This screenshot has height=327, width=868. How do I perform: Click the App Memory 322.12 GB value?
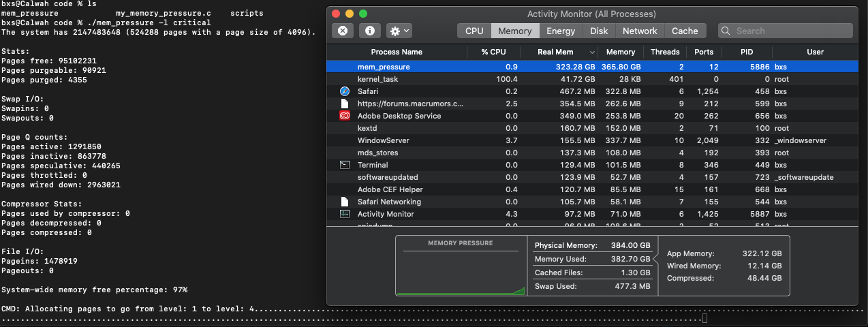pos(762,253)
